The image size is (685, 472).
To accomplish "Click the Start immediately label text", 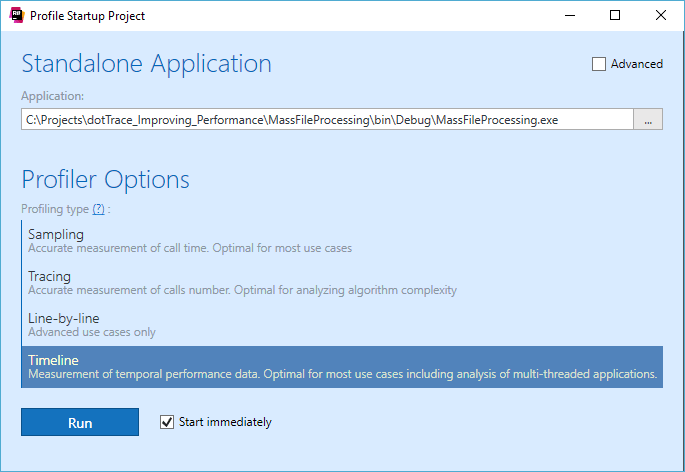I will (x=225, y=422).
